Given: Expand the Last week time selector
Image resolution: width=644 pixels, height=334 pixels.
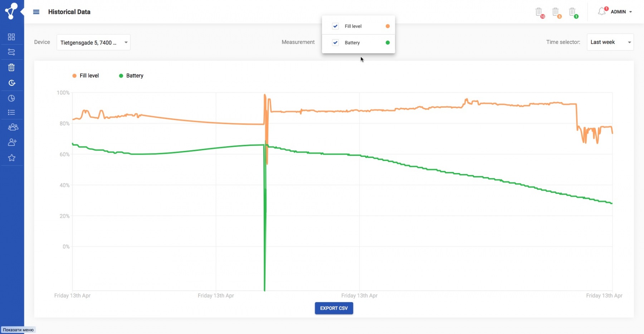Looking at the screenshot, I should coord(610,42).
